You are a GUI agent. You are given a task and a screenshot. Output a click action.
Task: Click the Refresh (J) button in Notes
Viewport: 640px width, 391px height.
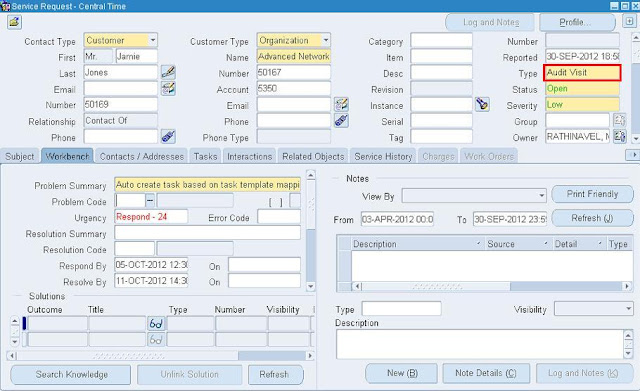(592, 218)
